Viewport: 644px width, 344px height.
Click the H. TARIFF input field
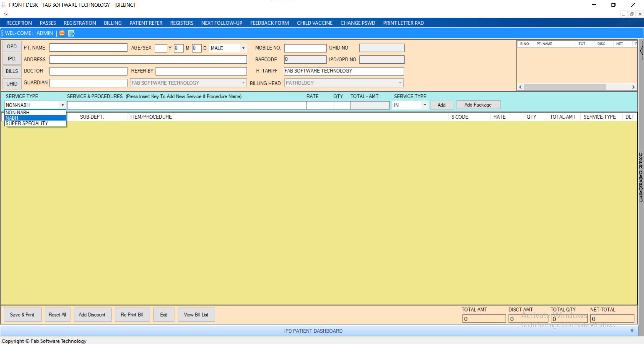point(344,71)
